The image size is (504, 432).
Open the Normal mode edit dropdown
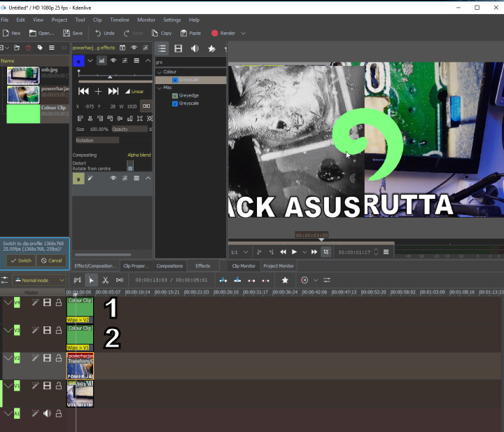pyautogui.click(x=39, y=280)
